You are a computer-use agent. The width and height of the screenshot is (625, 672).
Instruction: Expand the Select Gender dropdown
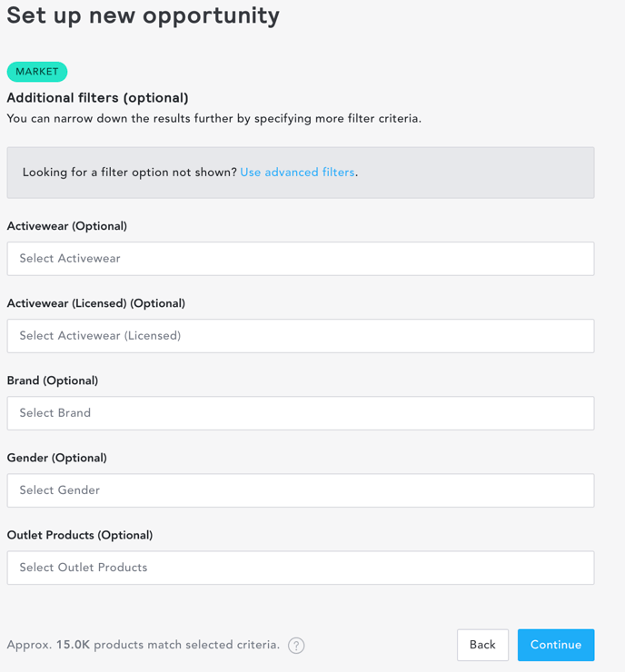pyautogui.click(x=301, y=490)
